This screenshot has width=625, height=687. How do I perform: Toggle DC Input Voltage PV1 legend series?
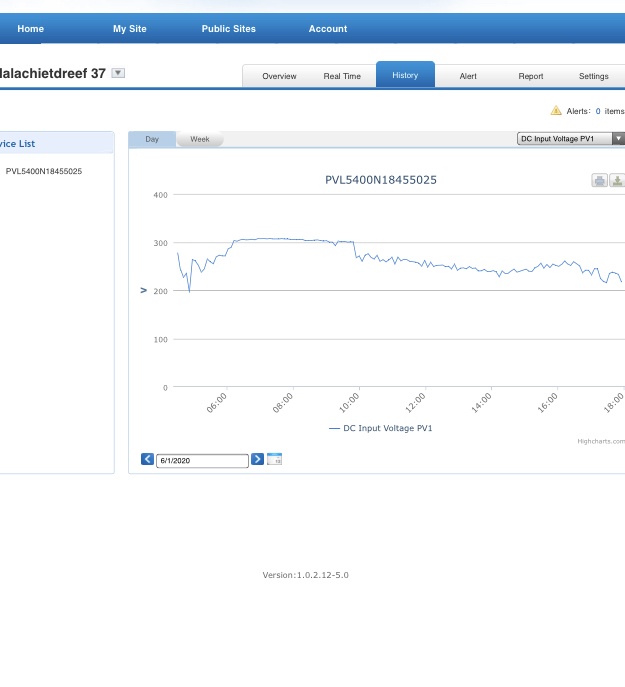click(380, 428)
